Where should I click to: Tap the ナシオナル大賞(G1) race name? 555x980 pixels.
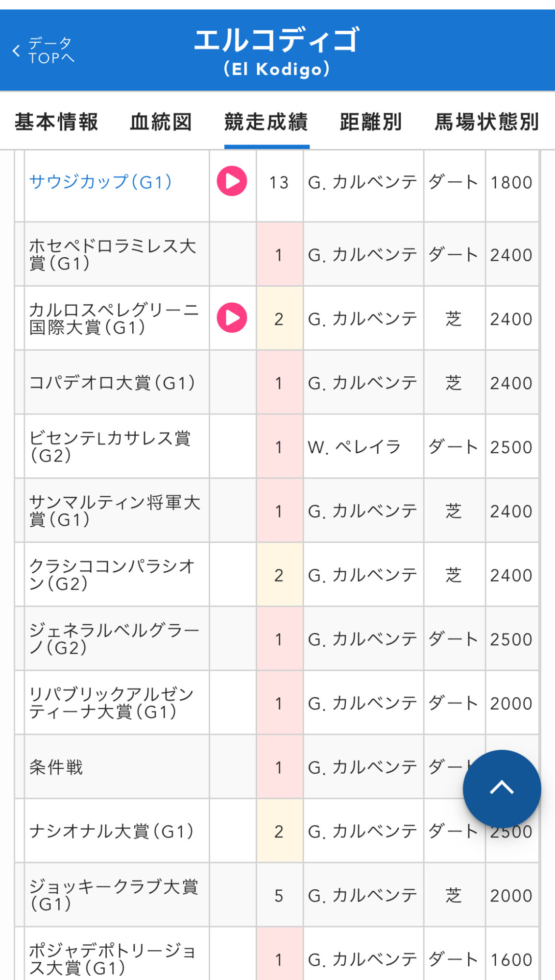pos(112,831)
